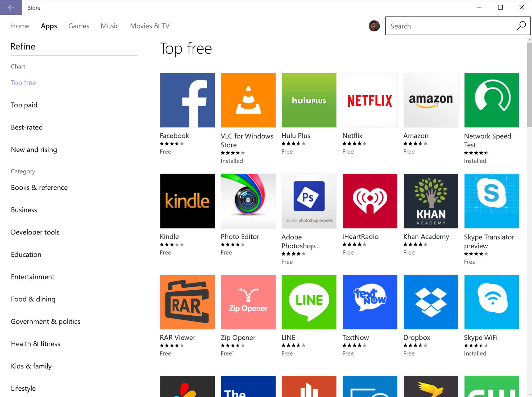
Task: Open the Dropbox app icon
Action: tap(431, 302)
